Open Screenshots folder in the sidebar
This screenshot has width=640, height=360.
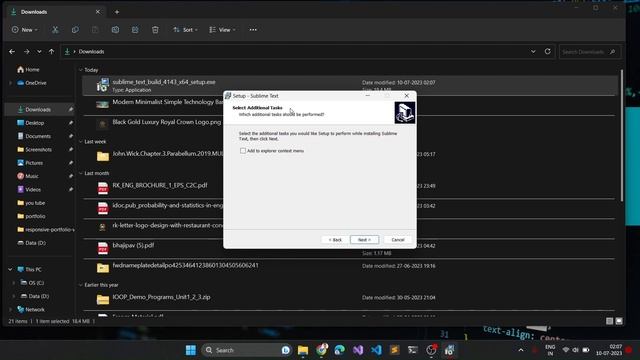pos(35,150)
